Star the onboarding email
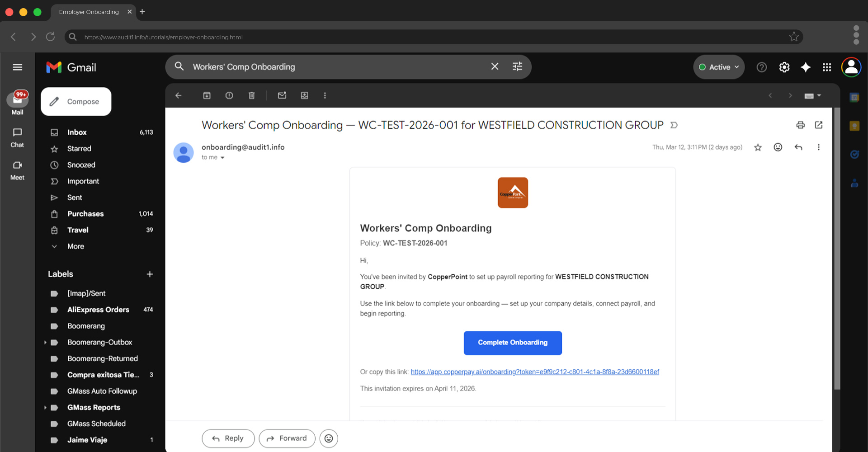868x452 pixels. [x=758, y=147]
